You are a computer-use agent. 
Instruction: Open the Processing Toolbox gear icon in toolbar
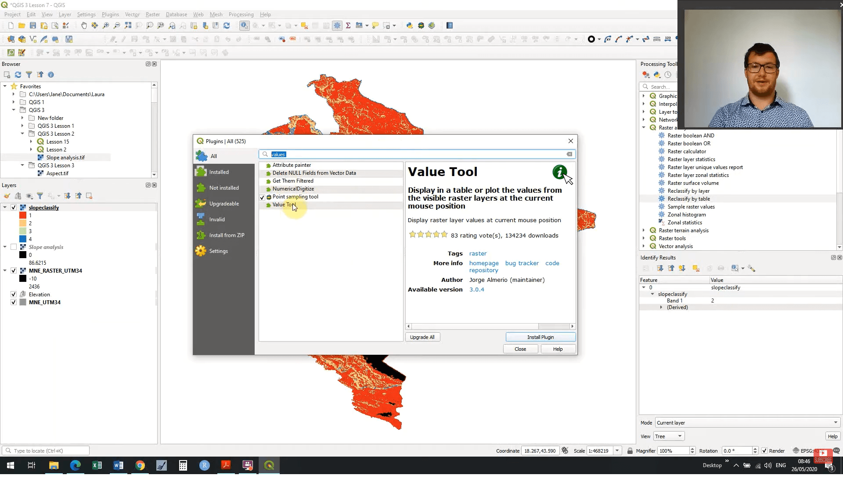[337, 25]
